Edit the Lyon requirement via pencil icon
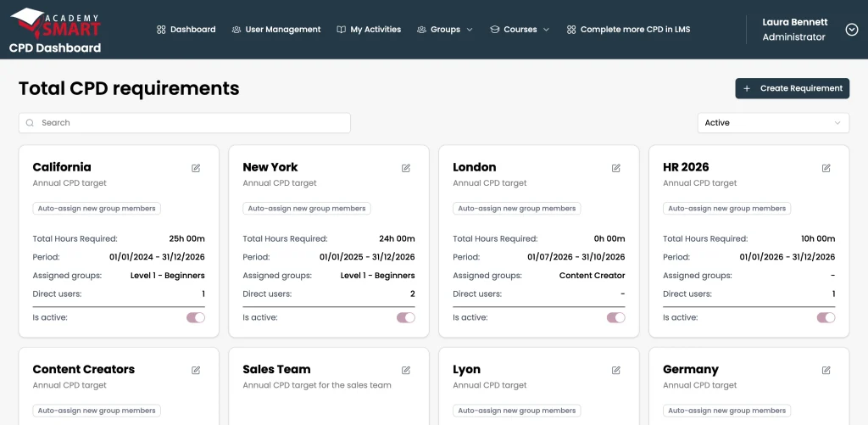The image size is (868, 425). click(616, 370)
